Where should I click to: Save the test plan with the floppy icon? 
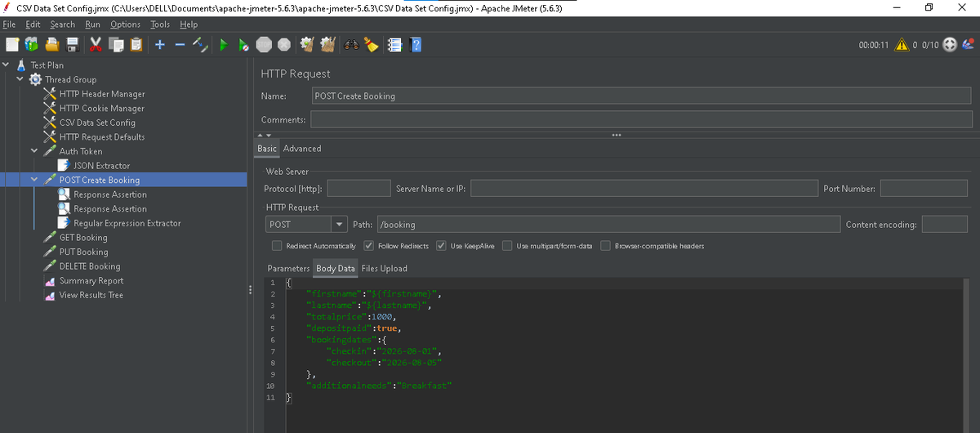73,44
